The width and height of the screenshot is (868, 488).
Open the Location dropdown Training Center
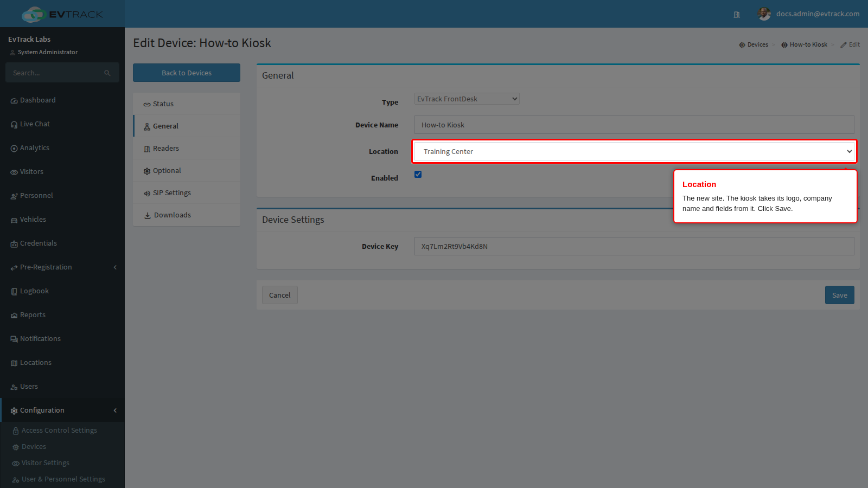634,151
